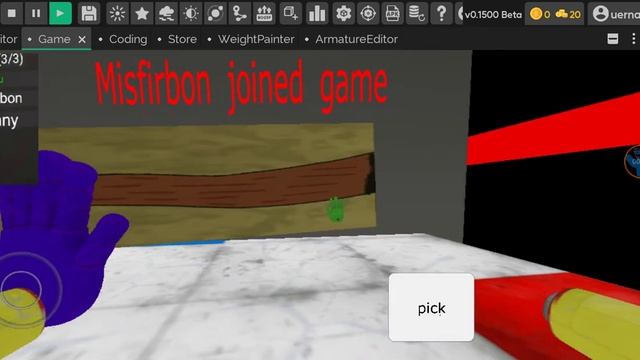Click the v0.1500 Beta version label
The width and height of the screenshot is (640, 360).
(493, 15)
